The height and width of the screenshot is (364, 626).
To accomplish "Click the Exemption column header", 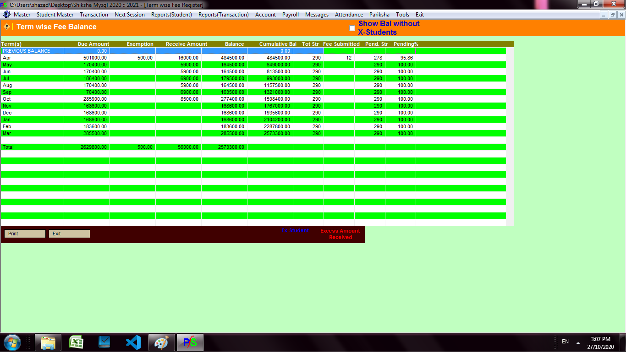I will coord(140,44).
